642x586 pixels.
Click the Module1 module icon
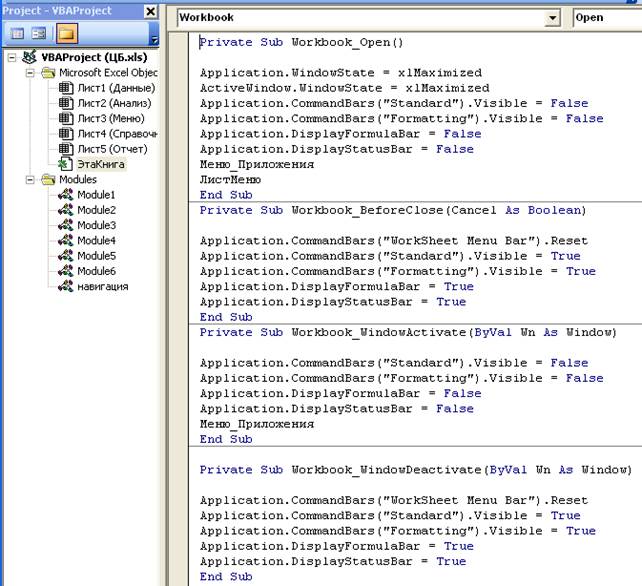[x=66, y=195]
